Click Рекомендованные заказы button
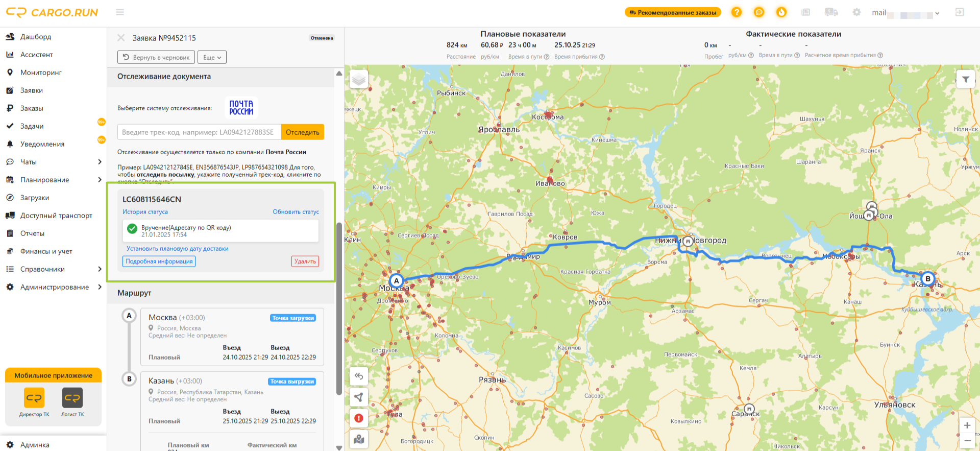Image resolution: width=980 pixels, height=451 pixels. click(673, 12)
